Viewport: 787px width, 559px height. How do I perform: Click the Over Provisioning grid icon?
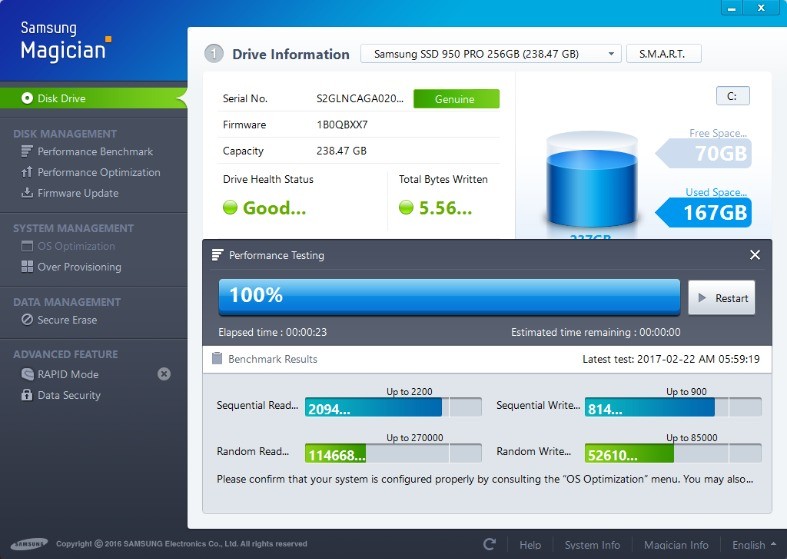[x=27, y=266]
